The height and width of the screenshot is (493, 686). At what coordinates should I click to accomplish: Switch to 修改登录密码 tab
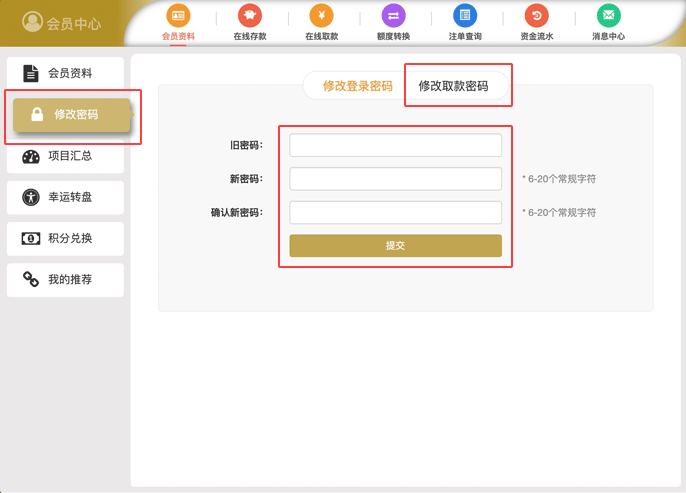(x=357, y=86)
